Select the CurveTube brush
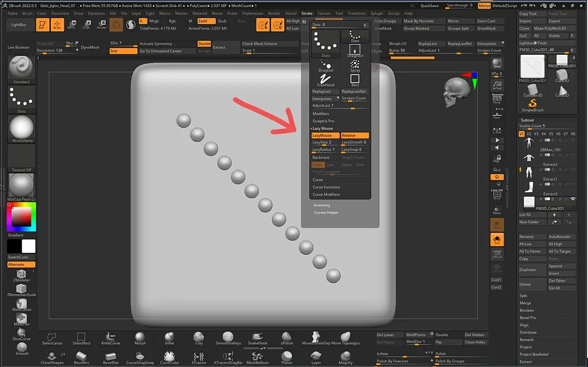The width and height of the screenshot is (588, 367). click(x=169, y=358)
